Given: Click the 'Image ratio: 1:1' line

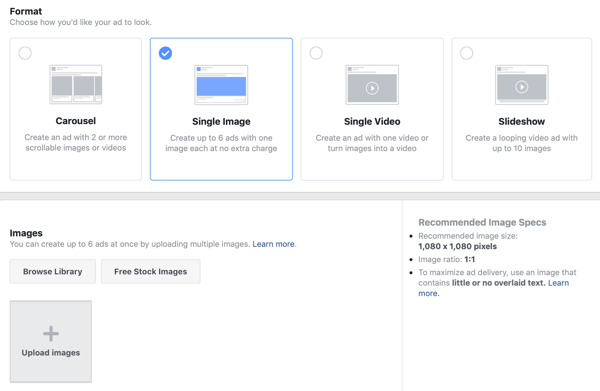Looking at the screenshot, I should [447, 259].
